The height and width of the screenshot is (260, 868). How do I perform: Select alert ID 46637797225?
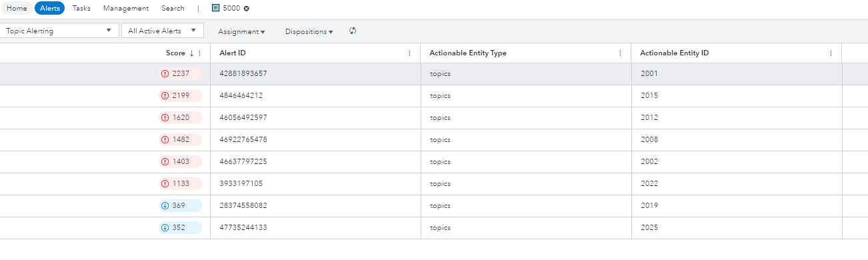(x=243, y=162)
